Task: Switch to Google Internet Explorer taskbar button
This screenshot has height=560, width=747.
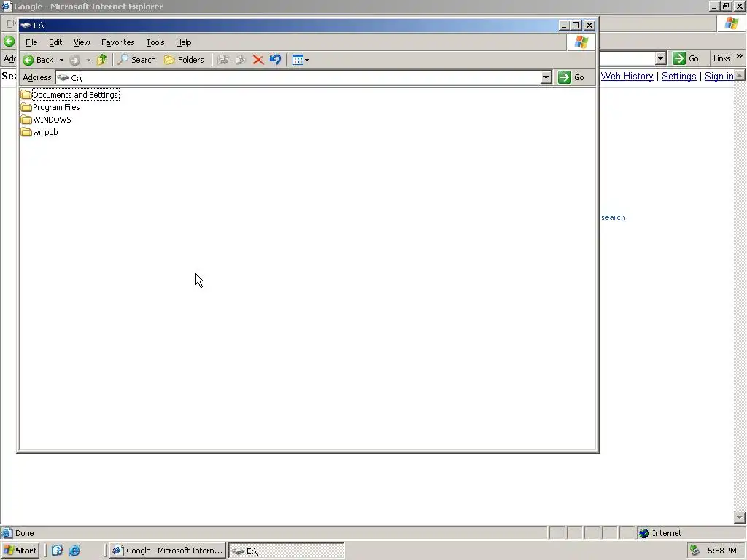Action: (x=168, y=551)
